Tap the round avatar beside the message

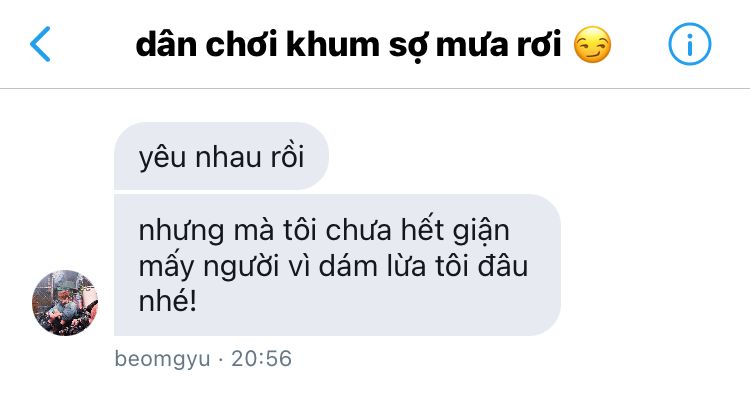coord(65,302)
